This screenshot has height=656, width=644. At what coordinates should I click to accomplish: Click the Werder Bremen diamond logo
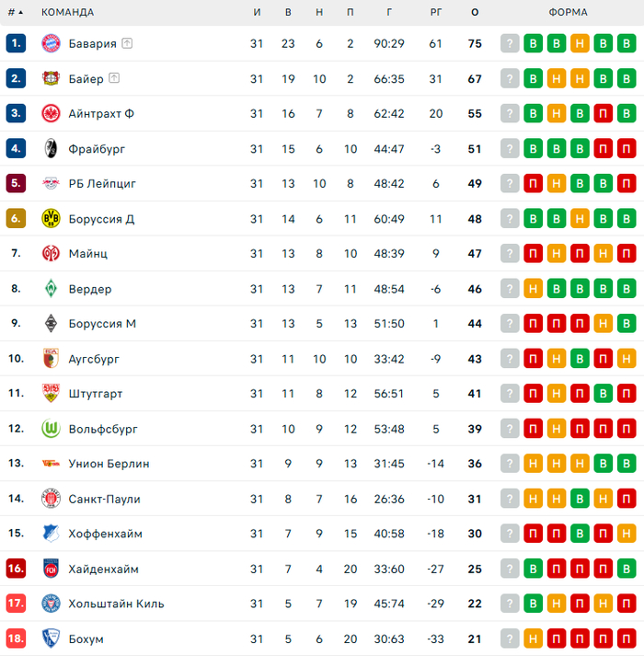coord(51,288)
